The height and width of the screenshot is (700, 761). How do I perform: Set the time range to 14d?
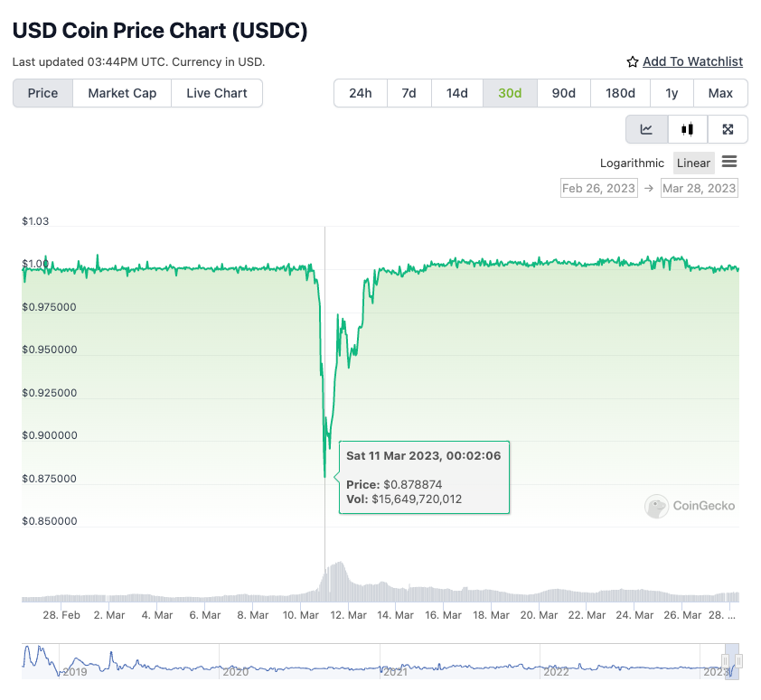[457, 93]
